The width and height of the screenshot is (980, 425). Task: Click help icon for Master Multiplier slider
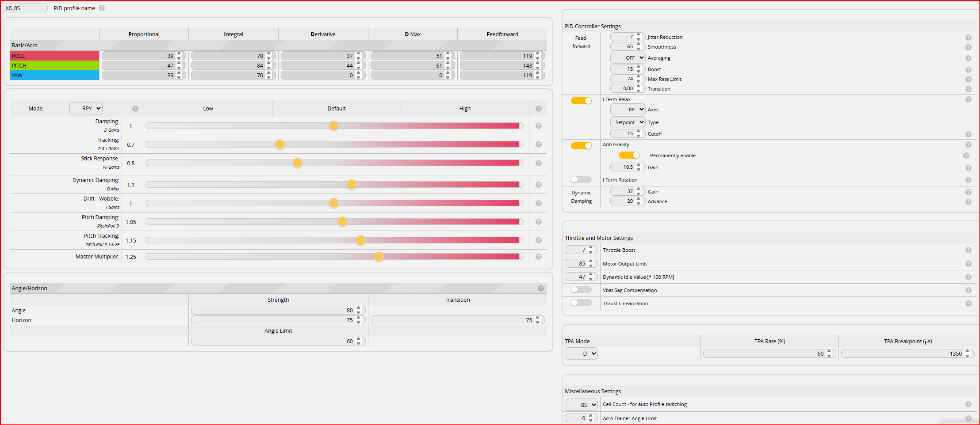(x=539, y=257)
